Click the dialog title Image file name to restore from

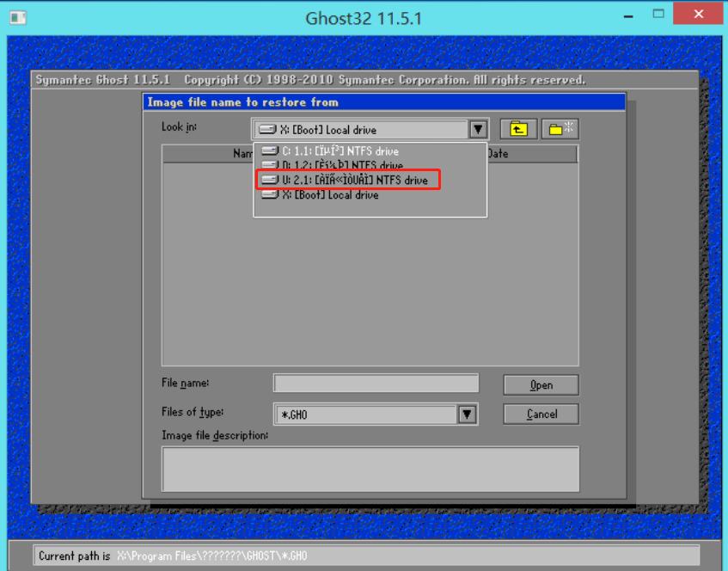point(258,101)
